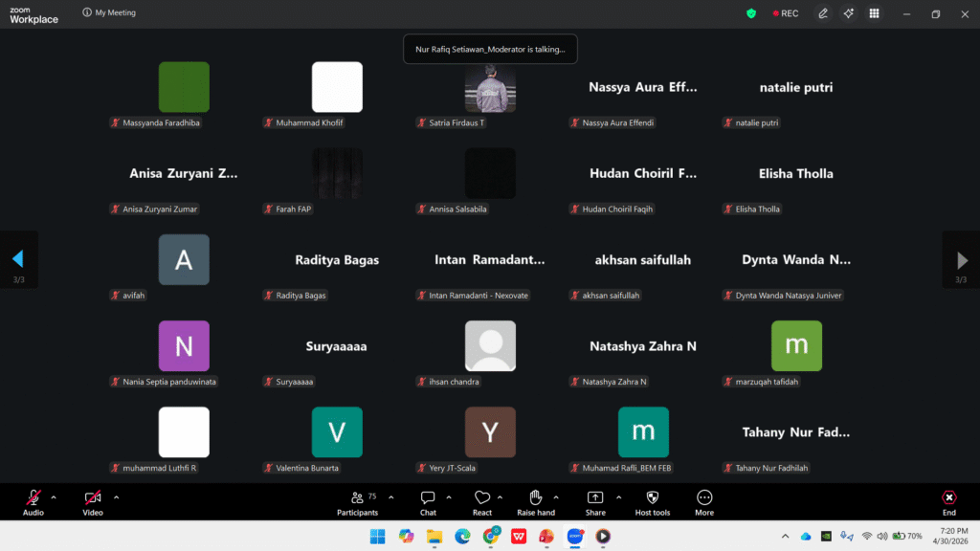Open File Explorer from taskbar
This screenshot has height=551, width=980.
(x=434, y=536)
